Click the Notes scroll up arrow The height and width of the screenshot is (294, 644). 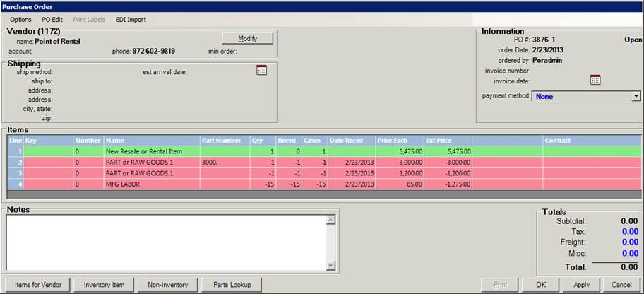330,220
